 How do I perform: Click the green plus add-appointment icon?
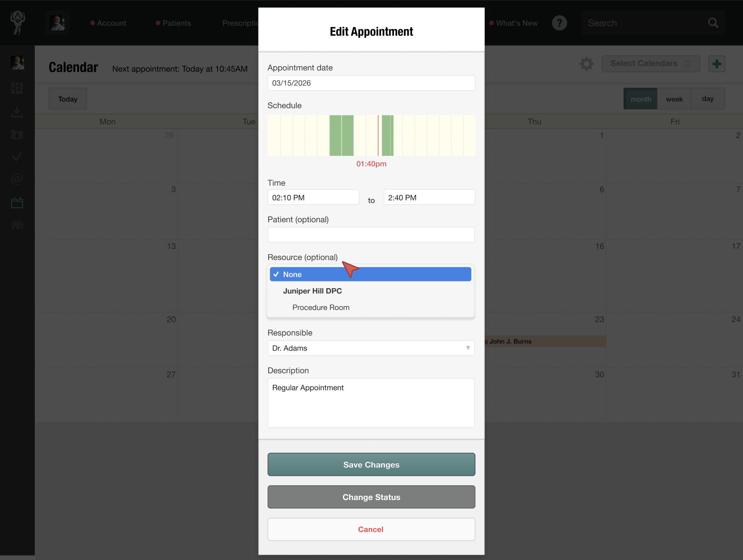point(716,64)
